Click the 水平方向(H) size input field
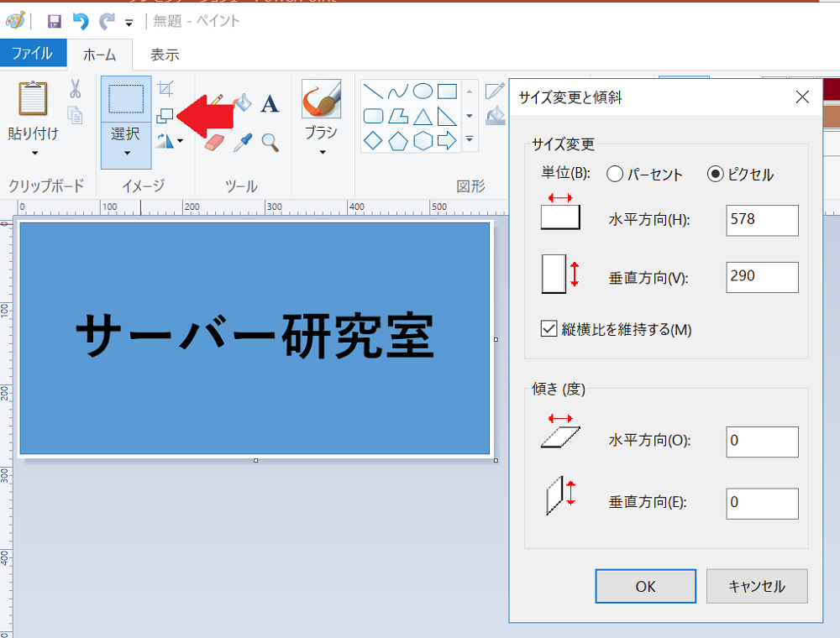 [762, 220]
